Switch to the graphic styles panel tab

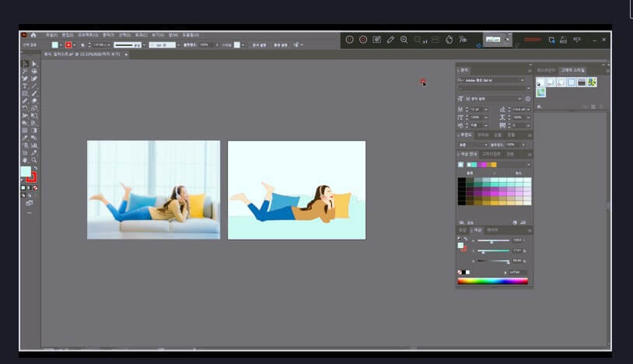572,70
